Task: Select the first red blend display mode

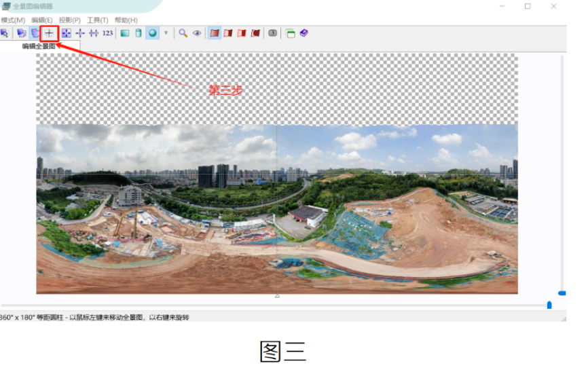Action: pyautogui.click(x=215, y=33)
